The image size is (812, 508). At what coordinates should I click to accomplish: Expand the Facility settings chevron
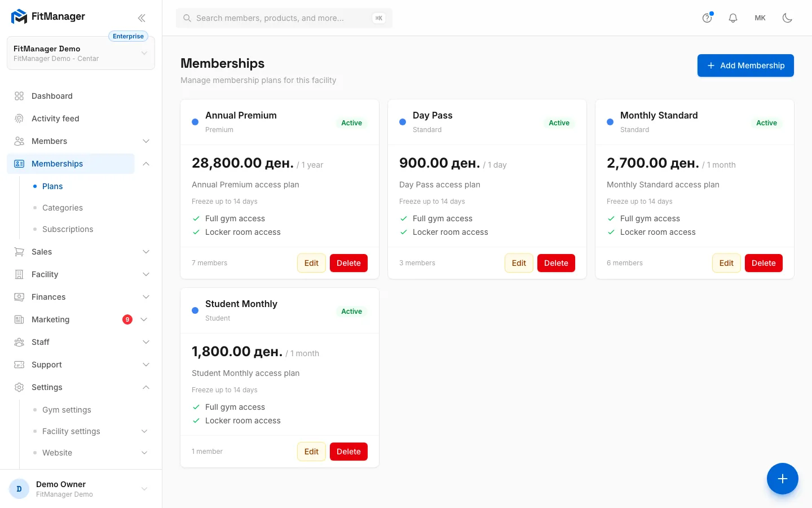144,431
